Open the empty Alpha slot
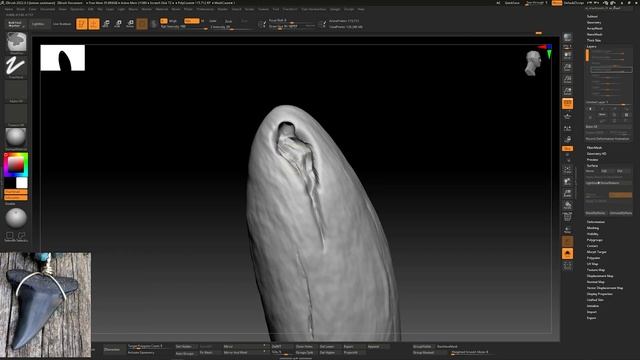Screen dimensions: 640x360 click(x=16, y=91)
